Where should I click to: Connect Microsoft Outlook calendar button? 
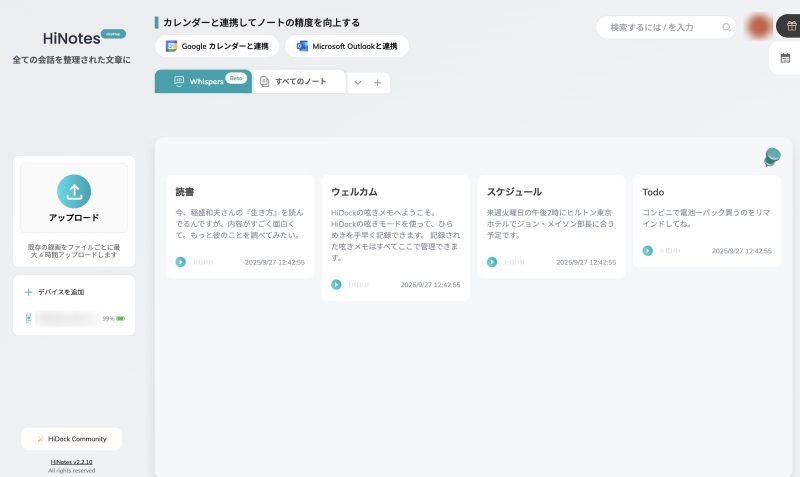pyautogui.click(x=346, y=46)
